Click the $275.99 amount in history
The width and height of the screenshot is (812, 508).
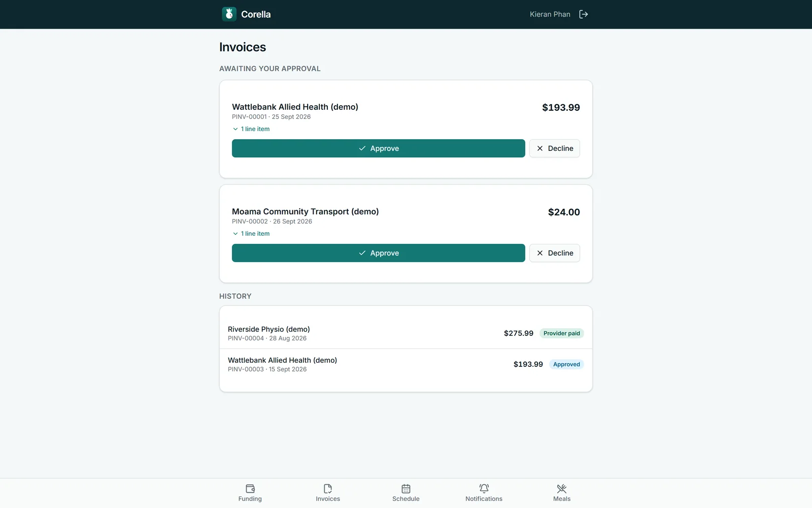tap(519, 333)
